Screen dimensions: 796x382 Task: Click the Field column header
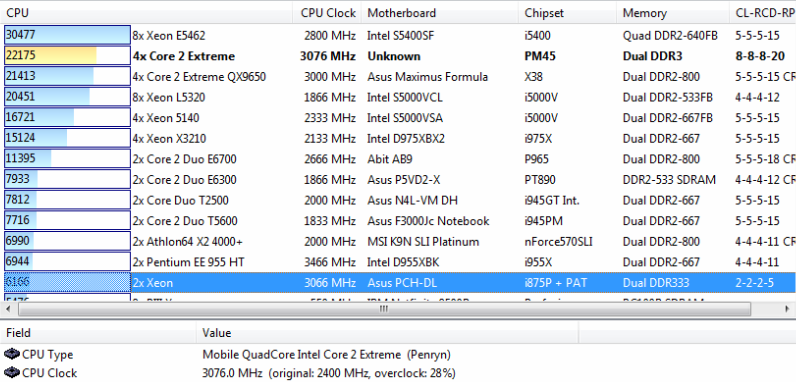point(98,333)
